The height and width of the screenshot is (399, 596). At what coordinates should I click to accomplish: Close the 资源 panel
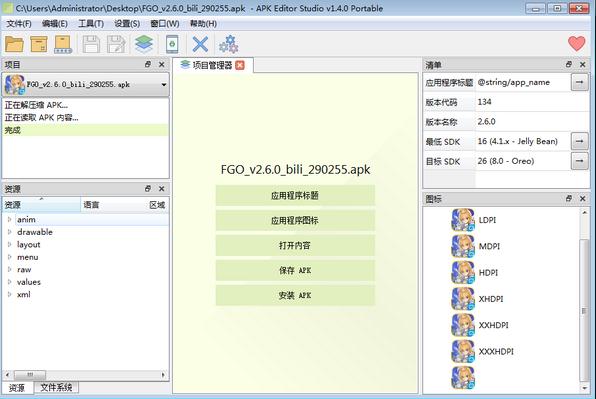pos(162,188)
